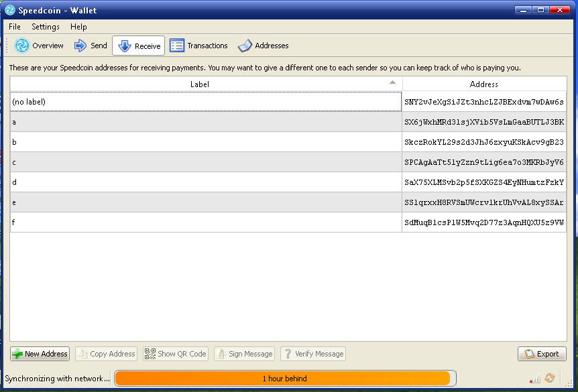The image size is (578, 392).
Task: Click the Copy Address button
Action: (106, 354)
